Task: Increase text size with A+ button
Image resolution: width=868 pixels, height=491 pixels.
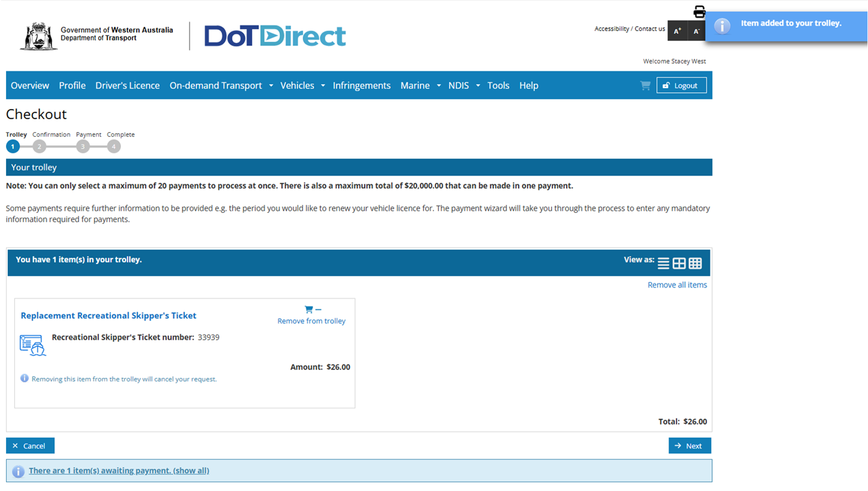Action: 677,31
